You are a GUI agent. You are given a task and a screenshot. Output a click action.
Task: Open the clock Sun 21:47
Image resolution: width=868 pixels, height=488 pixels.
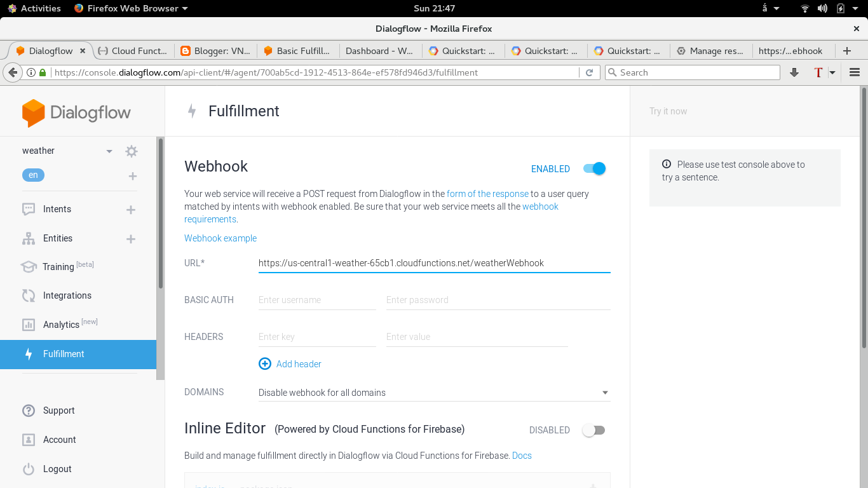pos(434,8)
